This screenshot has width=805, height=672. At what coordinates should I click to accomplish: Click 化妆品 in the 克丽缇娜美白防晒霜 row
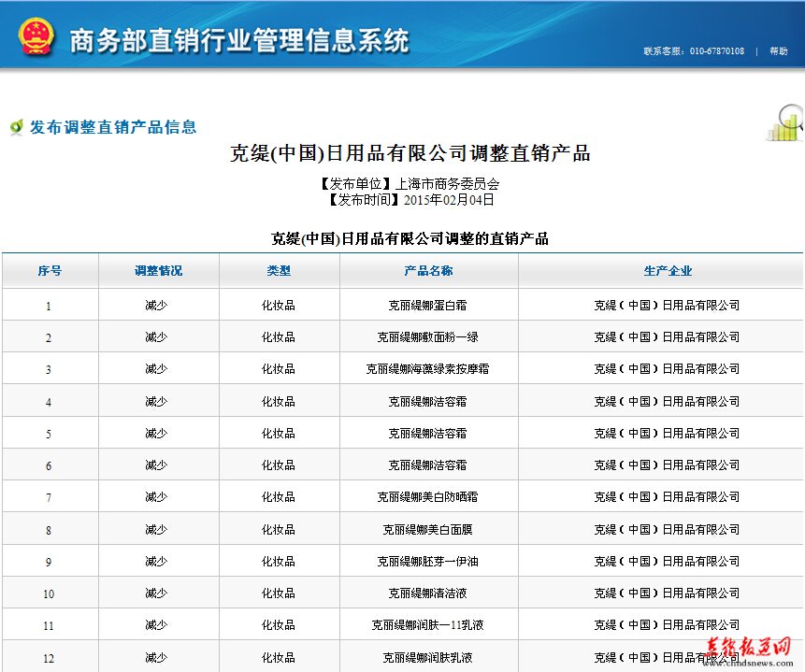[279, 497]
